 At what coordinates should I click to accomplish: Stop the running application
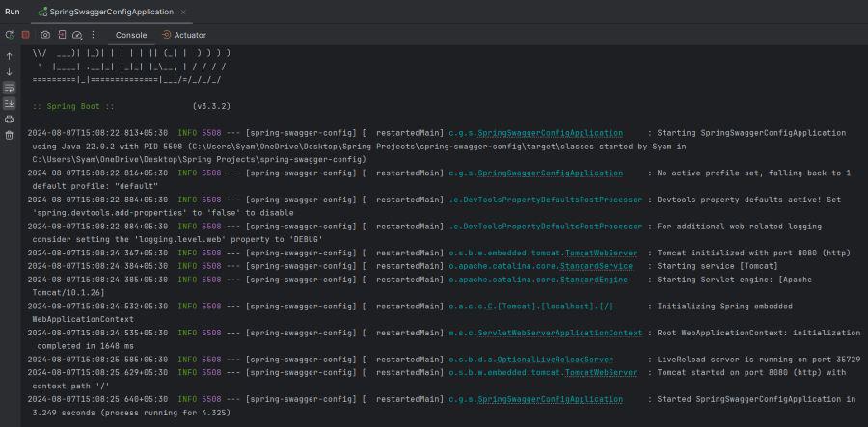(x=26, y=35)
